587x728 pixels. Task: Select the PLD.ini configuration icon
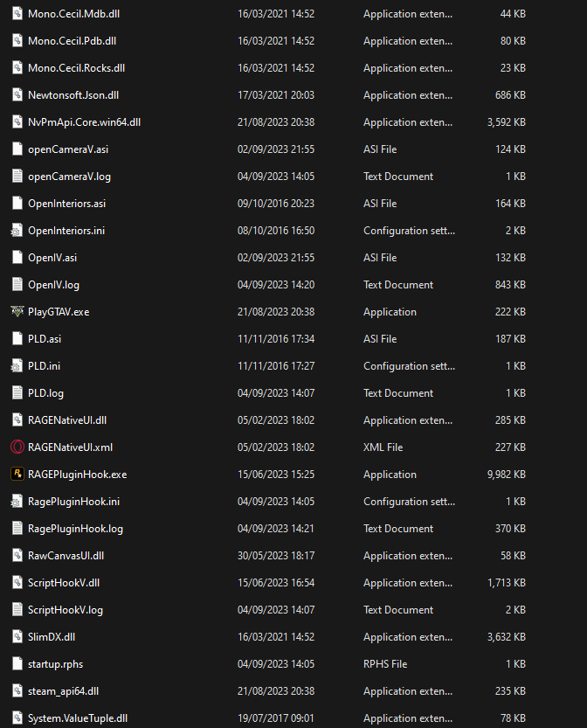pyautogui.click(x=17, y=366)
